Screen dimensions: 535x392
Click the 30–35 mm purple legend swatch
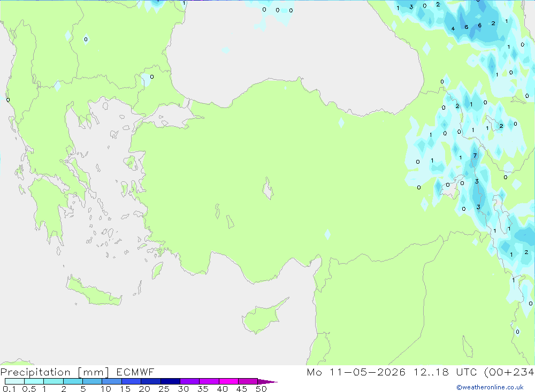[190, 381]
